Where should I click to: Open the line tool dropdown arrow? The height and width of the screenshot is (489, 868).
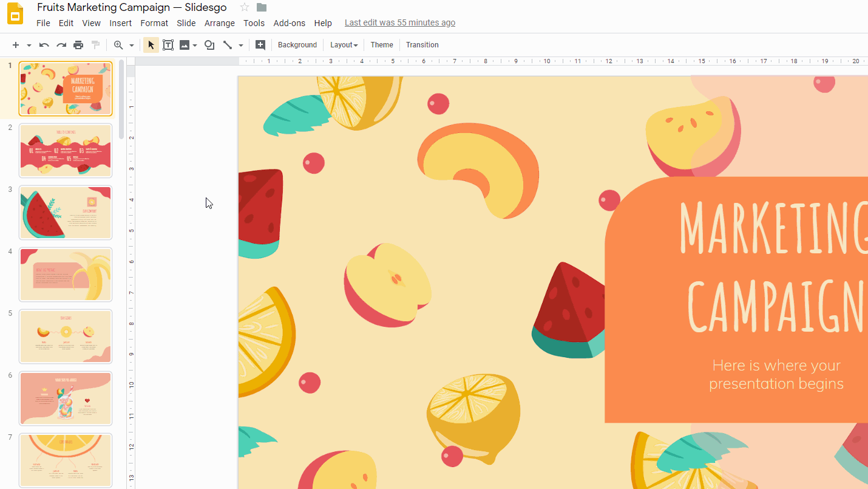[240, 44]
